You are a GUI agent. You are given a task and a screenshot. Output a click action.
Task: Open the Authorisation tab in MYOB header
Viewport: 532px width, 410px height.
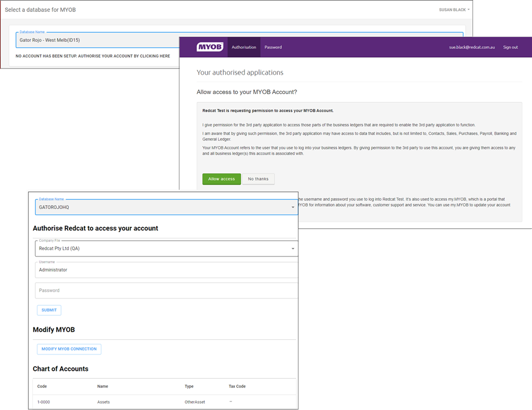243,47
